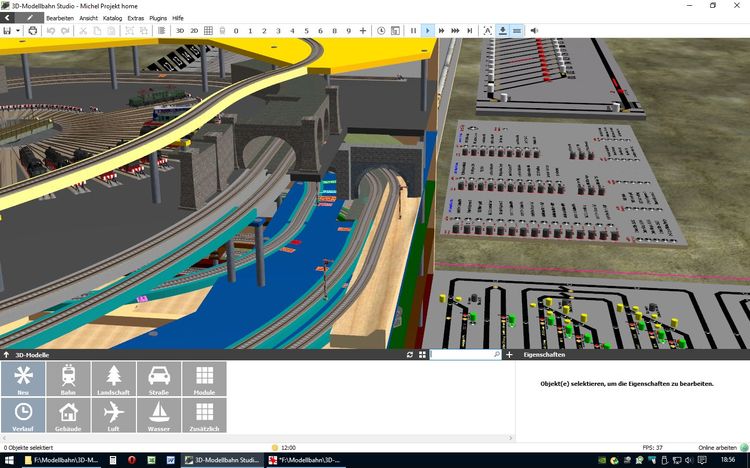Choose the Gebäude category tile

[x=68, y=415]
